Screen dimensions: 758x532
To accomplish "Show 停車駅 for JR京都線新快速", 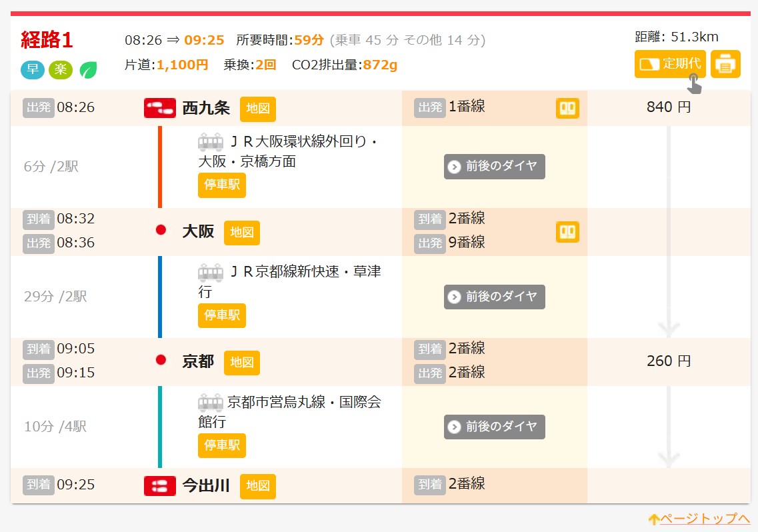I will click(221, 315).
